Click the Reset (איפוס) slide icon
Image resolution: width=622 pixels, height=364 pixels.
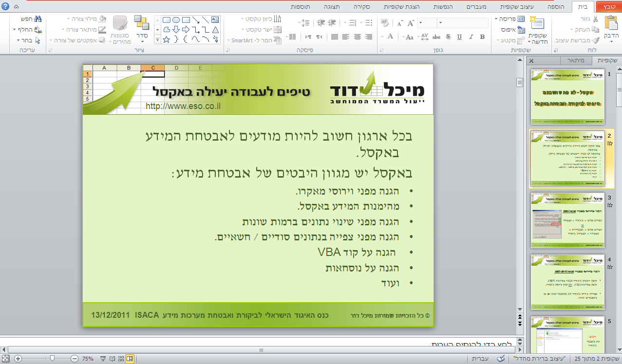pyautogui.click(x=521, y=29)
